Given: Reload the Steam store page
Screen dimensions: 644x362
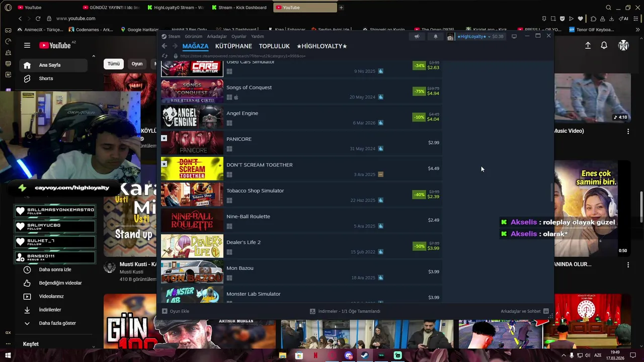Looking at the screenshot, I should (165, 56).
